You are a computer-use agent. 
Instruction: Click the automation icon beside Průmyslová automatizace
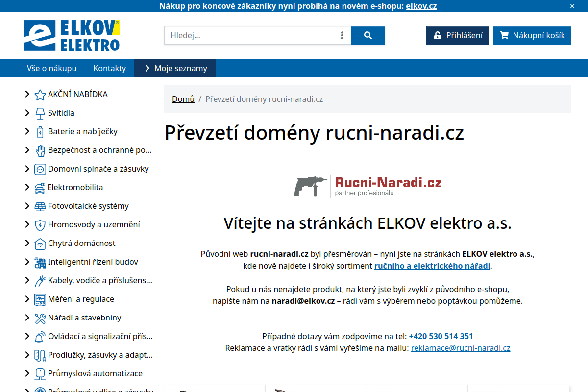pyautogui.click(x=40, y=374)
